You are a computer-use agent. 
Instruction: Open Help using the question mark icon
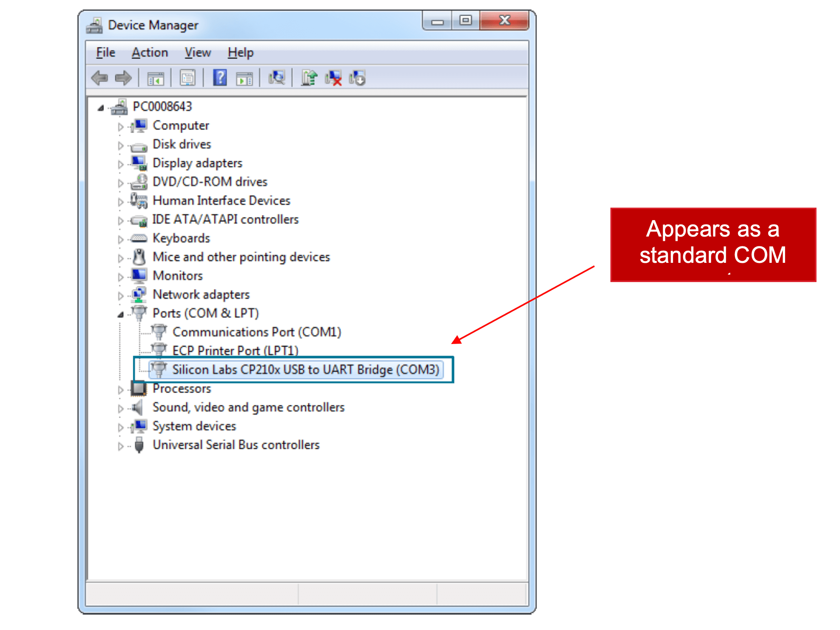(x=220, y=78)
